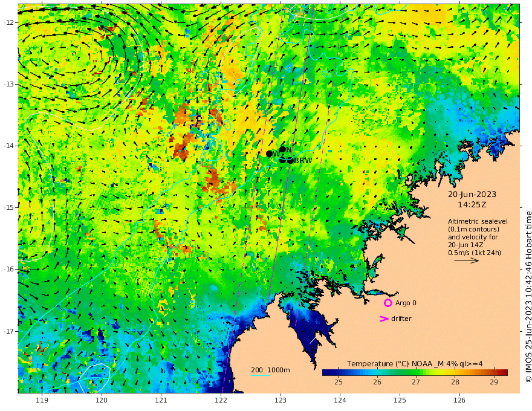This screenshot has height=411, width=532.
Task: Click the Altimetric sealevel legend text
Action: (x=478, y=221)
